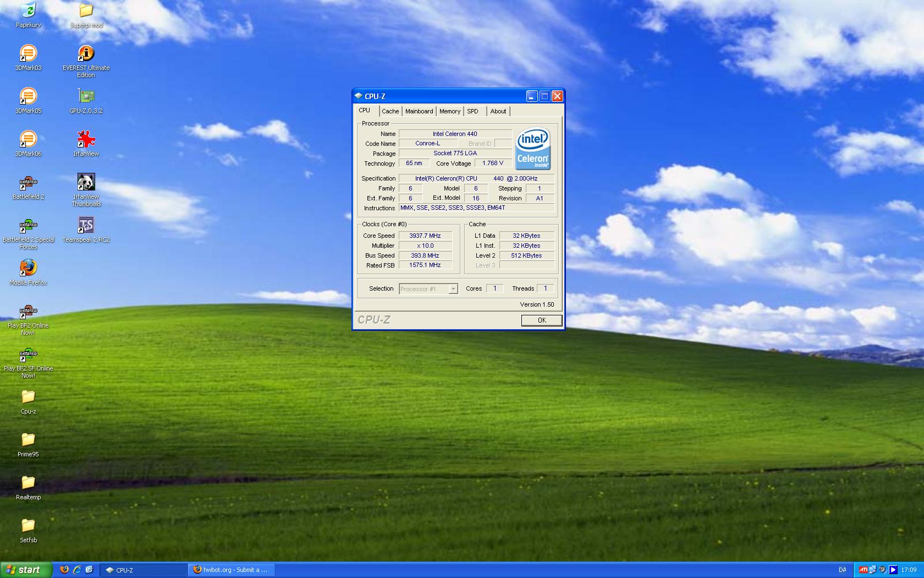Click the Technology value 65 nm
This screenshot has height=578, width=924.
pyautogui.click(x=414, y=163)
